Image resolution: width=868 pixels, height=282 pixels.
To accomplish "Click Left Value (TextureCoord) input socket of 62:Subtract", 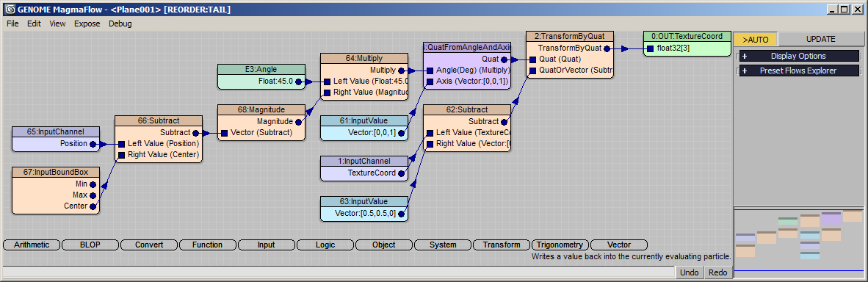I will point(430,133).
